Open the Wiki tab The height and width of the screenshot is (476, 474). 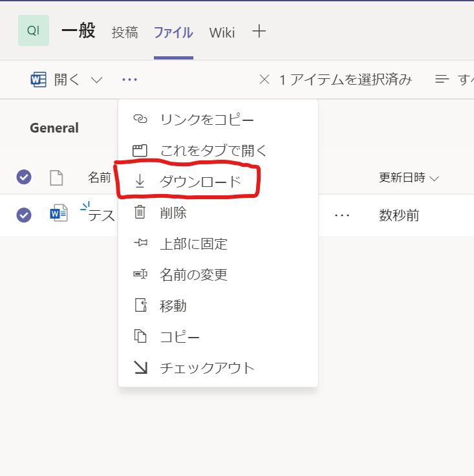coord(222,32)
